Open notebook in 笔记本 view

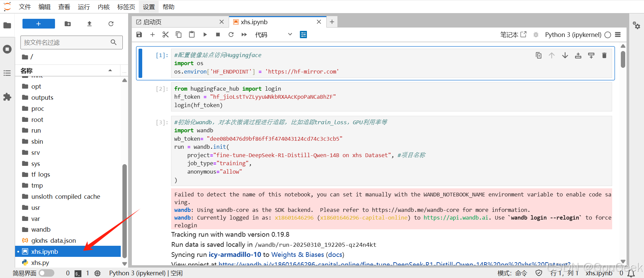(513, 35)
